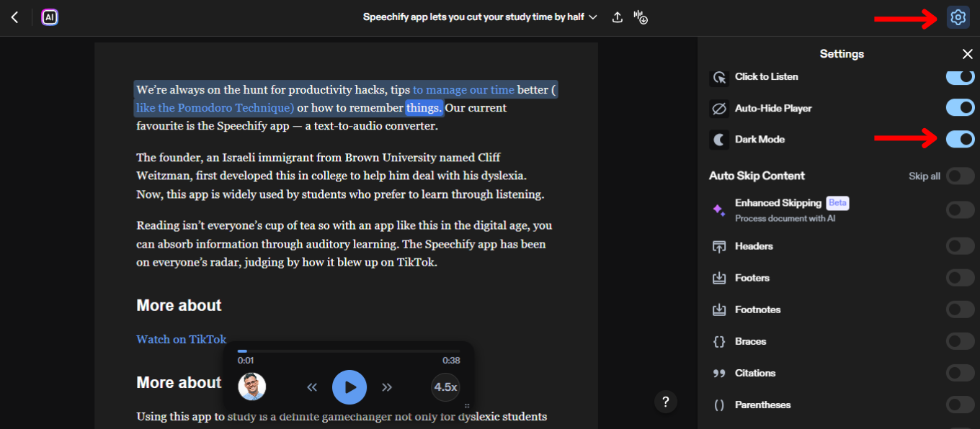Click the Auto-Hide Player crossed-circle icon
The width and height of the screenshot is (980, 429).
[x=719, y=109]
